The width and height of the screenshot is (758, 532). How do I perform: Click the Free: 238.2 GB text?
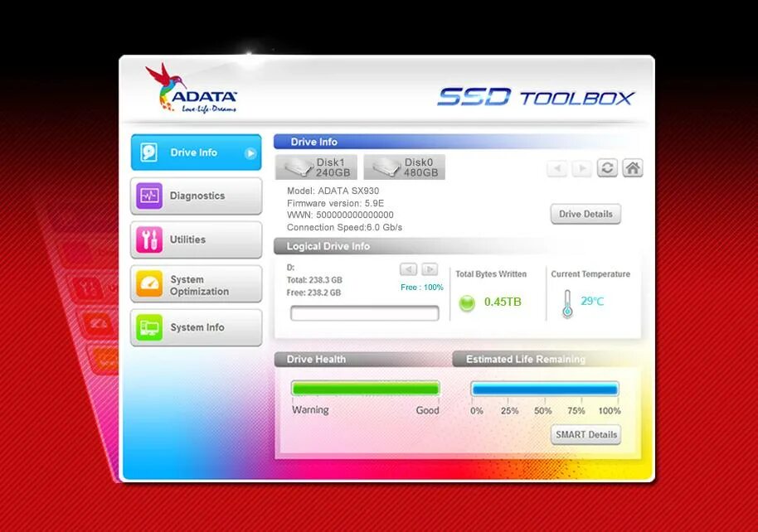tap(313, 293)
